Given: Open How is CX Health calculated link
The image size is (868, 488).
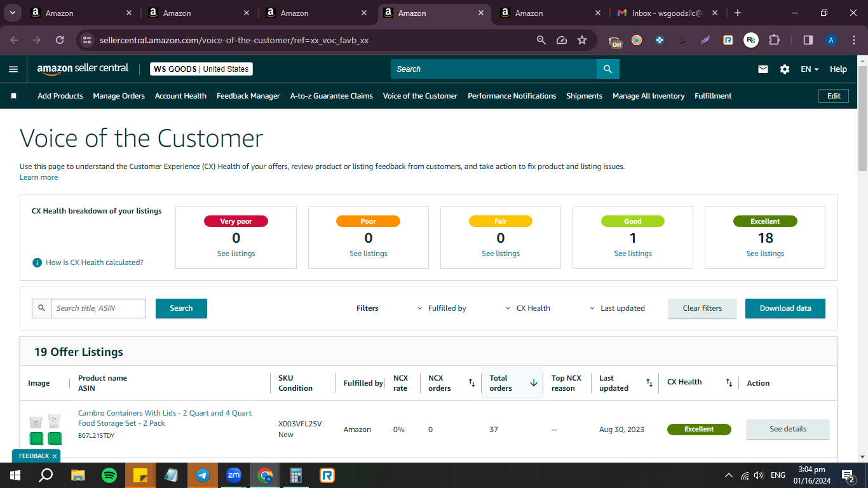Looking at the screenshot, I should [95, 262].
